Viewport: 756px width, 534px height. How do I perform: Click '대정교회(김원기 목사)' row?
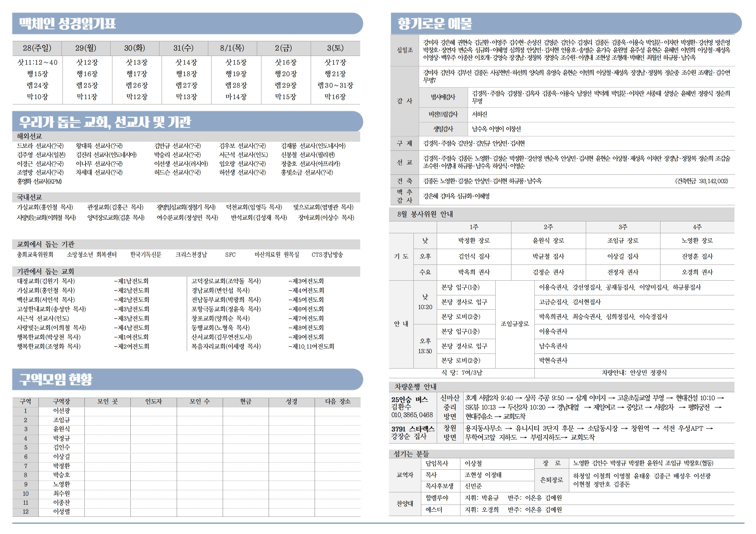coord(46,281)
